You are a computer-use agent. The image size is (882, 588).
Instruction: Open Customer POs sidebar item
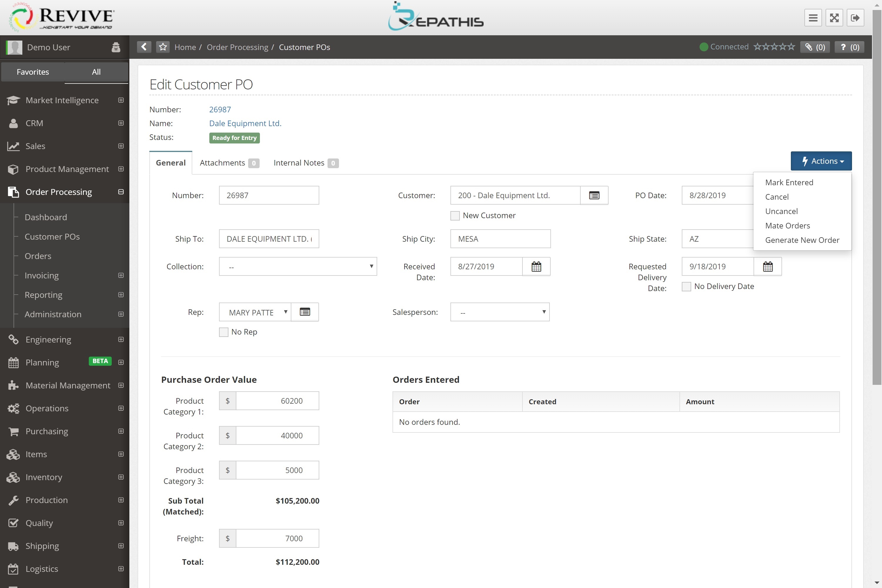point(52,237)
